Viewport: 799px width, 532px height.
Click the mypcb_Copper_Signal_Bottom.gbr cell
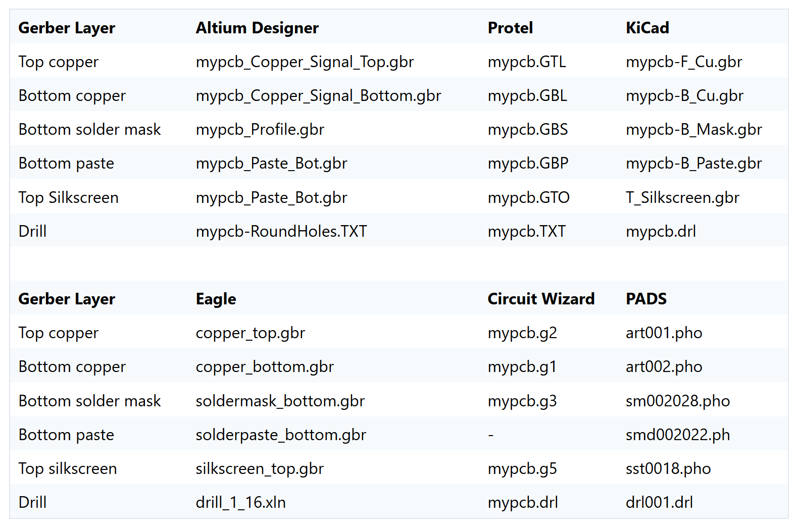(318, 95)
